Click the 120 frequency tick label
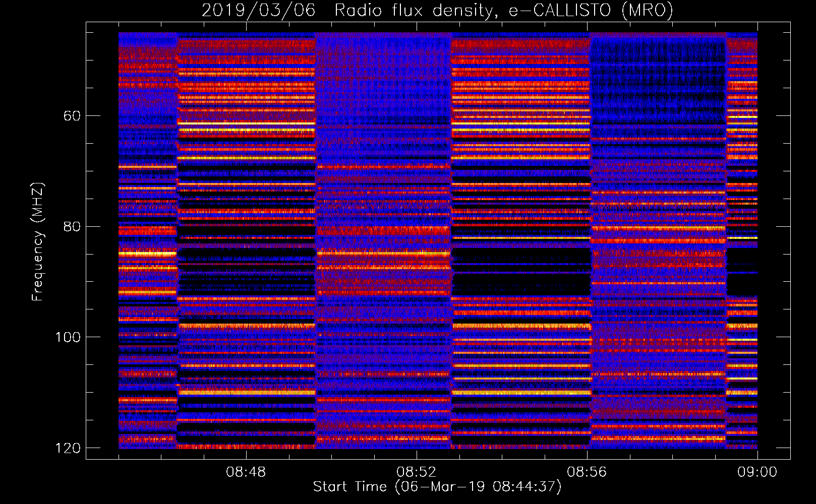Image resolution: width=816 pixels, height=504 pixels. click(x=68, y=448)
